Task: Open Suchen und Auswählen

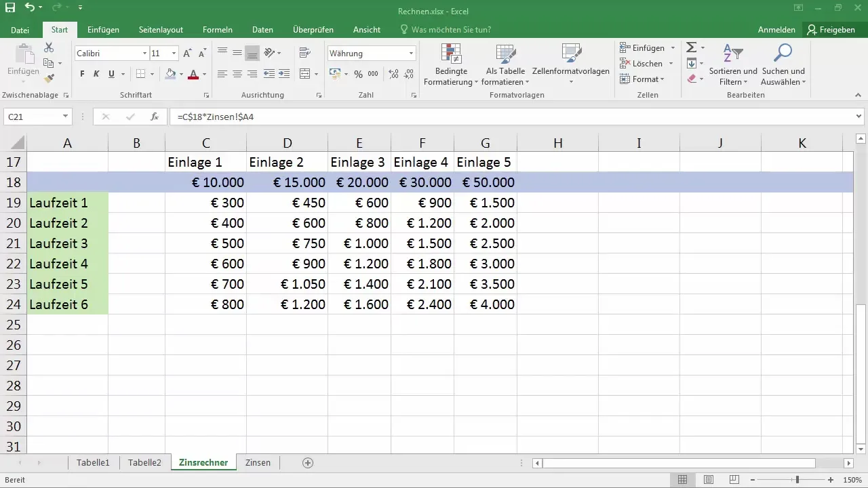Action: pos(783,64)
